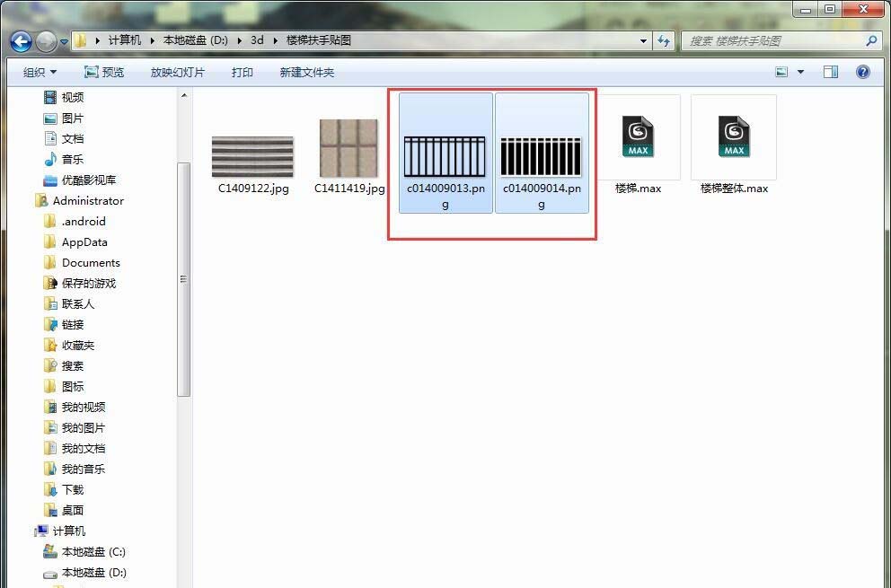The image size is (891, 588).
Task: Open help via question mark icon
Action: tap(862, 72)
